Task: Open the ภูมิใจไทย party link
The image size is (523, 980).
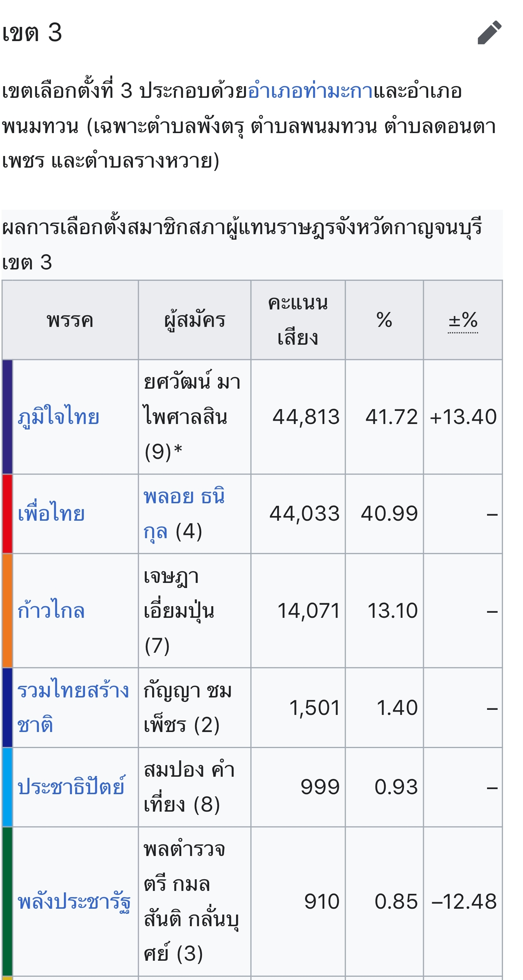Action: click(x=58, y=417)
